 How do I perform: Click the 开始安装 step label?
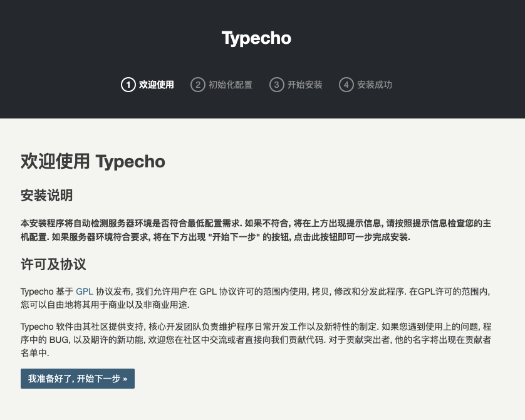[304, 85]
